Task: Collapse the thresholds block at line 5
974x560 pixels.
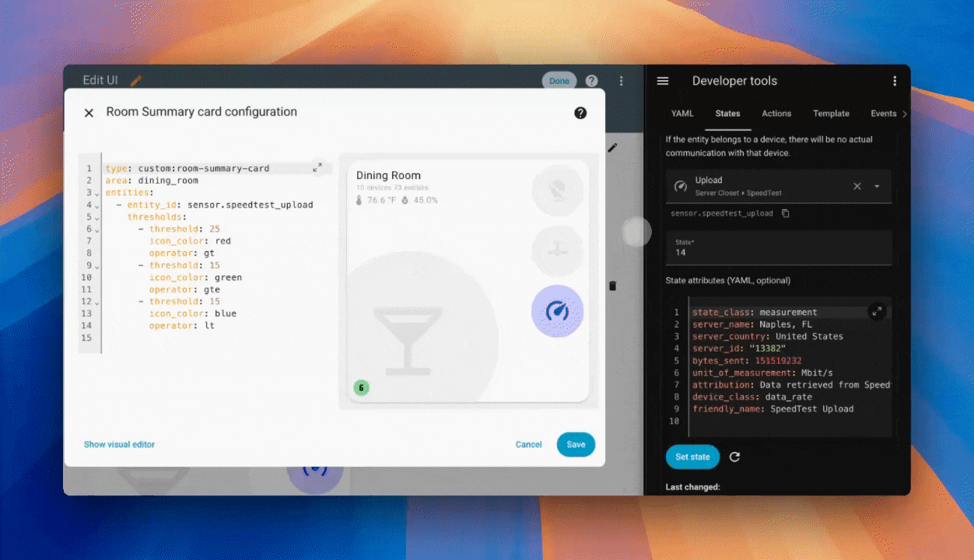Action: (97, 218)
